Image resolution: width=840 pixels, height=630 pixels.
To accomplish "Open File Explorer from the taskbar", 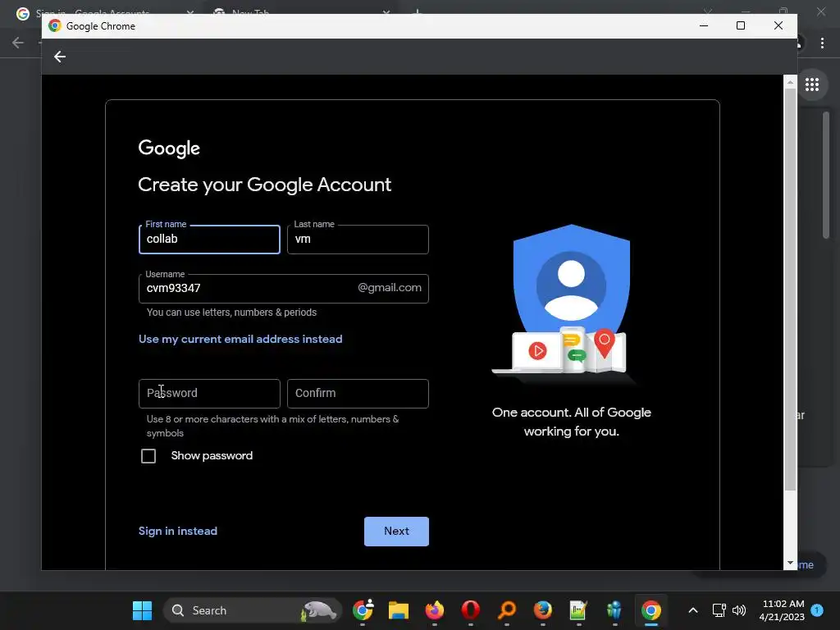I will 399,610.
